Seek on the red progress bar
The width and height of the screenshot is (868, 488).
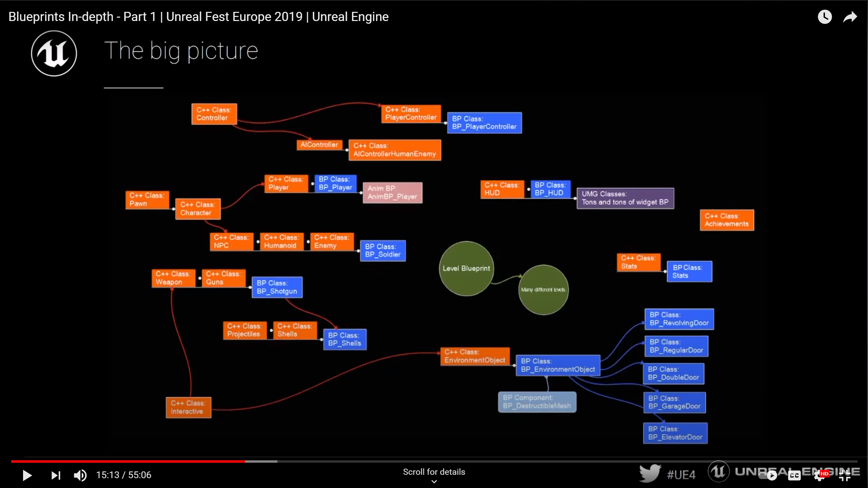pyautogui.click(x=129, y=461)
